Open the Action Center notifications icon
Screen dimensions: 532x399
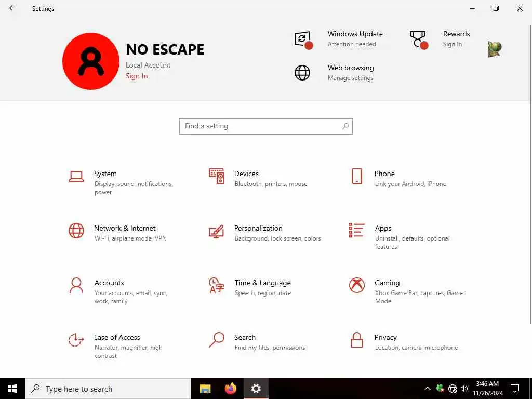pos(515,389)
